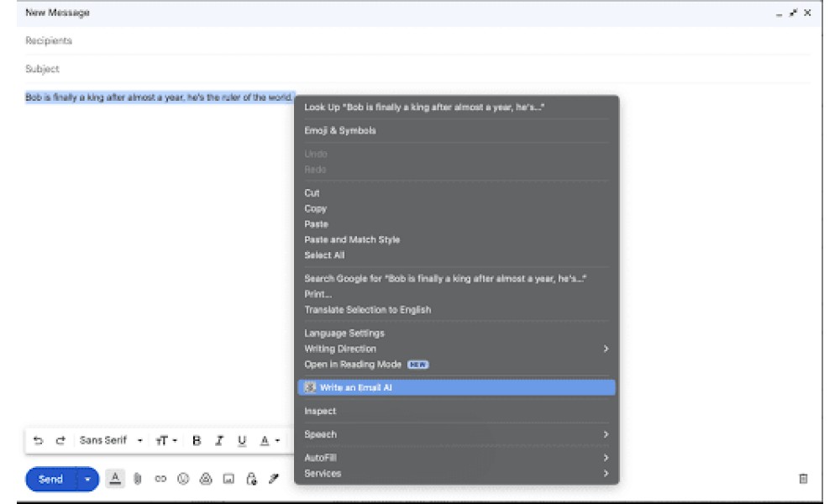Screen dimensions: 840x504
Task: Click the undo arrow in formatting toolbar
Action: (38, 440)
